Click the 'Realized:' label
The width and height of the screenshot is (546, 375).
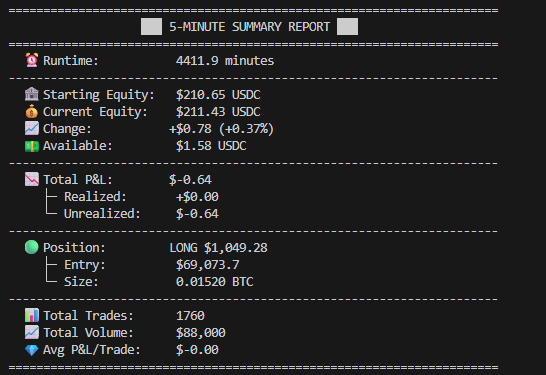pyautogui.click(x=95, y=197)
